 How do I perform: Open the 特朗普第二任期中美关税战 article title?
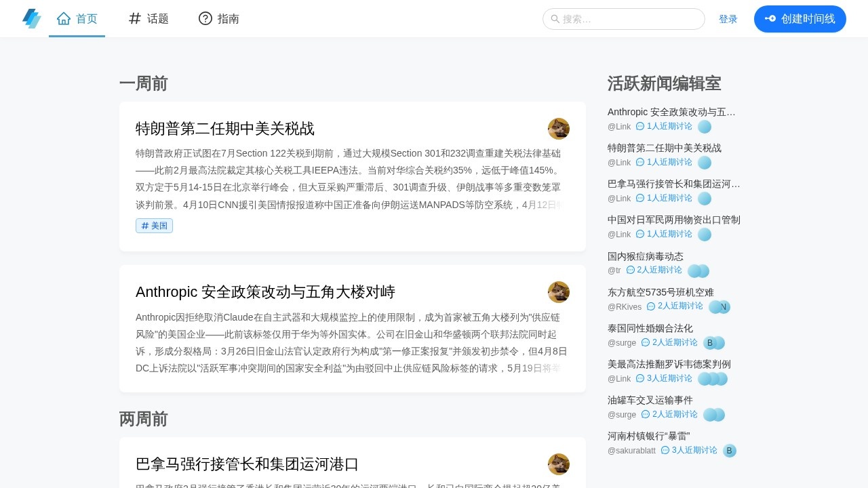click(x=225, y=129)
